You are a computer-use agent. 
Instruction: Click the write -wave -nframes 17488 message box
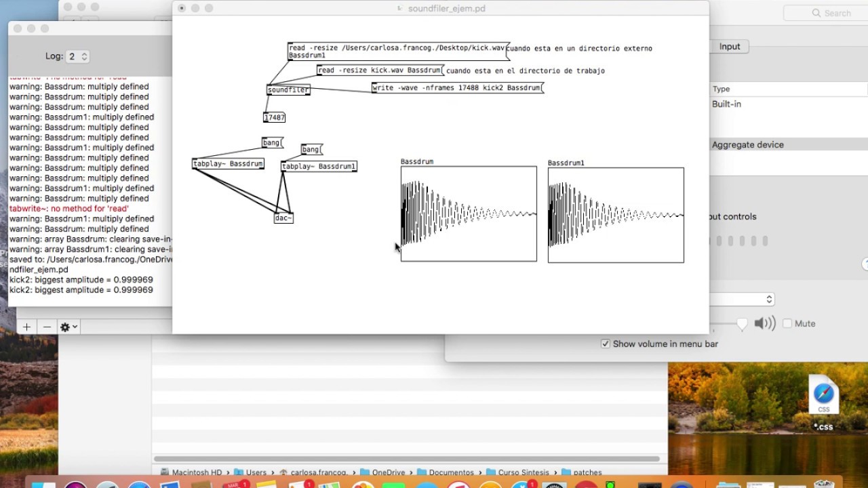coord(458,87)
